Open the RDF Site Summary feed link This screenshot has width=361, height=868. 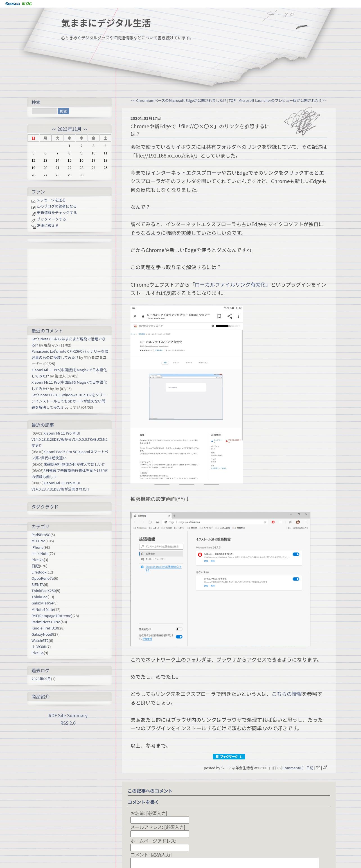68,715
